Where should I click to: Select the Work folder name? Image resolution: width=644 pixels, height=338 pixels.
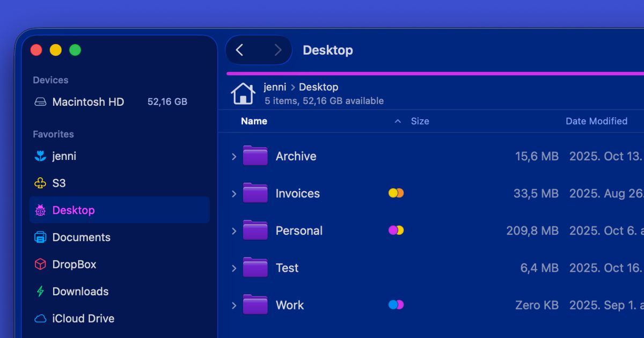coord(290,305)
